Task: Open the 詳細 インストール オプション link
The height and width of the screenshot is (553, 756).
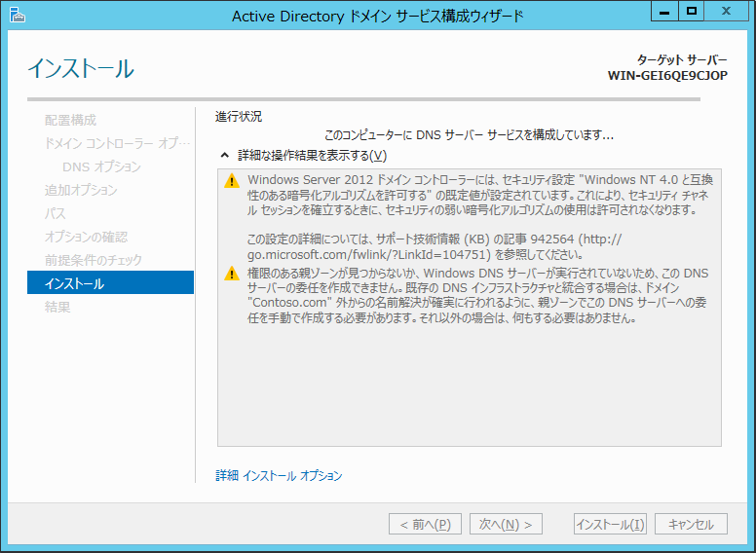Action: (279, 476)
